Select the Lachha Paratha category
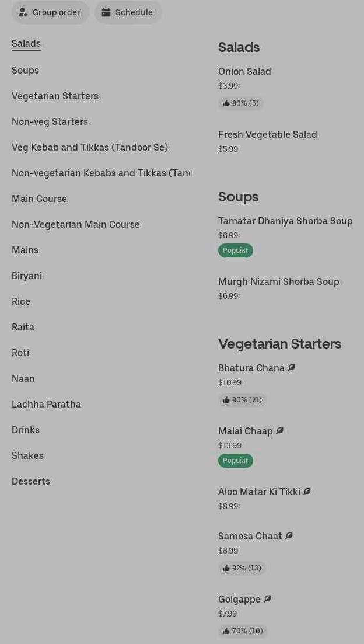The image size is (364, 644). click(x=46, y=404)
